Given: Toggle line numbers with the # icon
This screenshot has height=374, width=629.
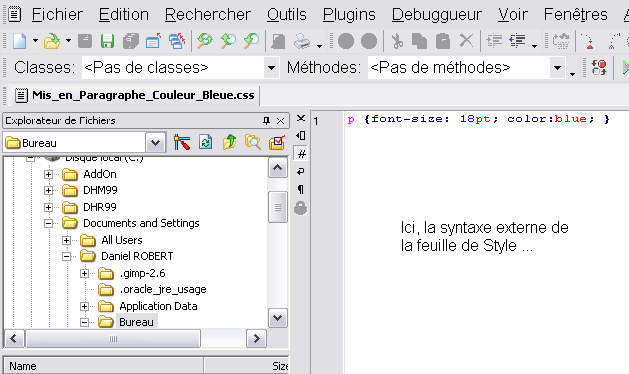Looking at the screenshot, I should click(301, 154).
